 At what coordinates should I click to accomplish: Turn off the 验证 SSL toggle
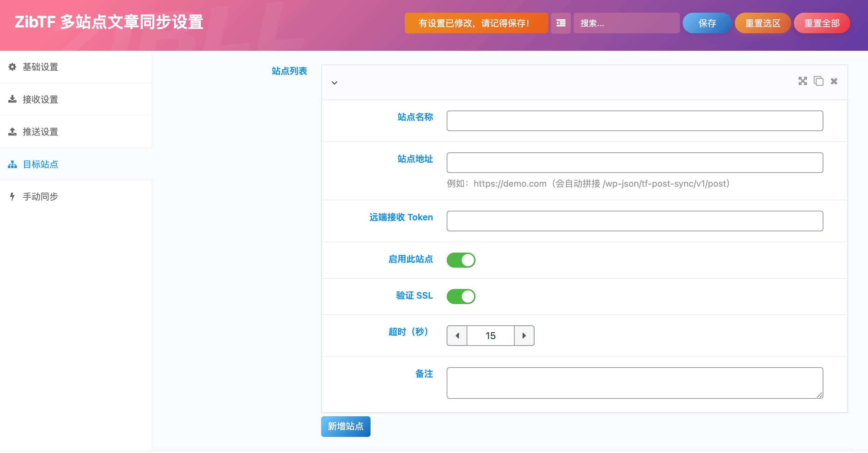click(x=461, y=296)
